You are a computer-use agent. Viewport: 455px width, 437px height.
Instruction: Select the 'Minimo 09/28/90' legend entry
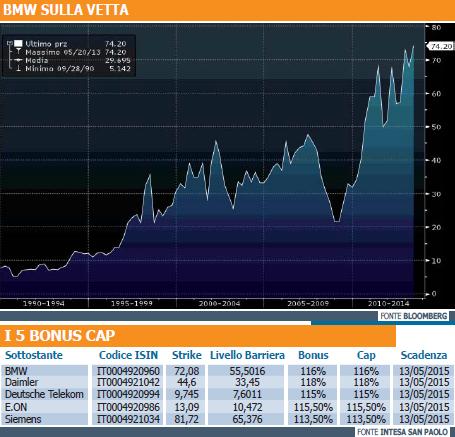pyautogui.click(x=60, y=69)
